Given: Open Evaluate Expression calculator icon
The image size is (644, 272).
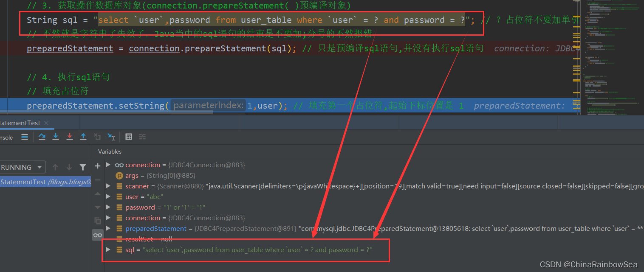Looking at the screenshot, I should tap(129, 137).
